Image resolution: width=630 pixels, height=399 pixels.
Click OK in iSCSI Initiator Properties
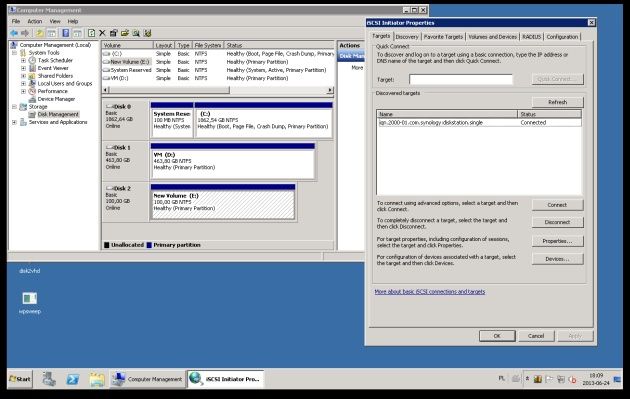tap(497, 336)
